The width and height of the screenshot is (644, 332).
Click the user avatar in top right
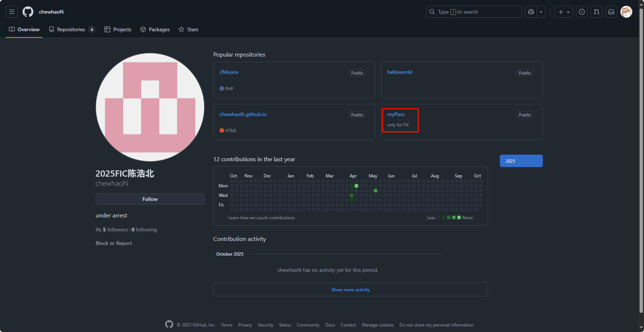coord(626,12)
